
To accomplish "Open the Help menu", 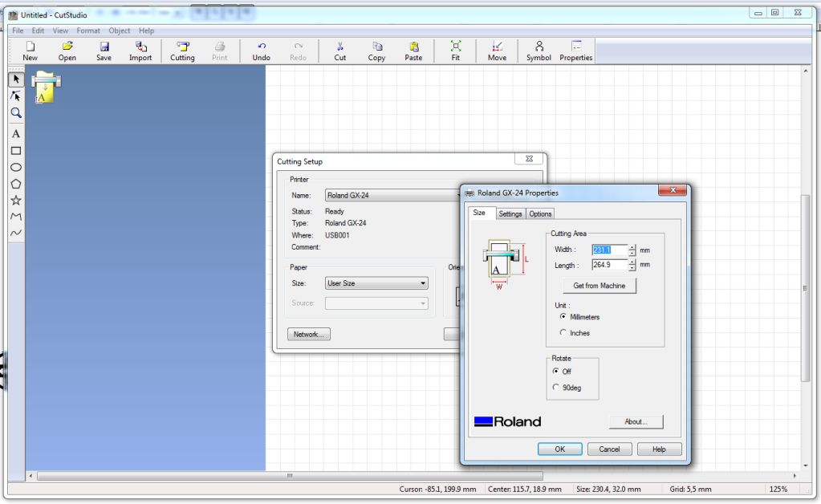I will click(147, 30).
